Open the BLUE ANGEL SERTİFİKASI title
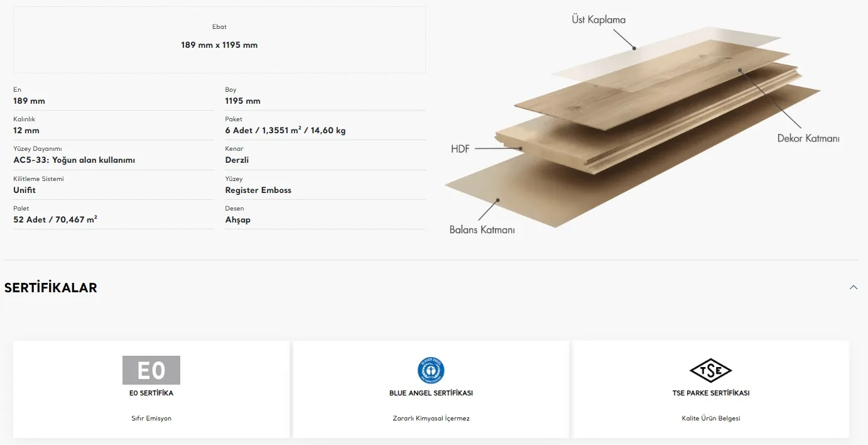Viewport: 868px width, 445px height. 431,393
